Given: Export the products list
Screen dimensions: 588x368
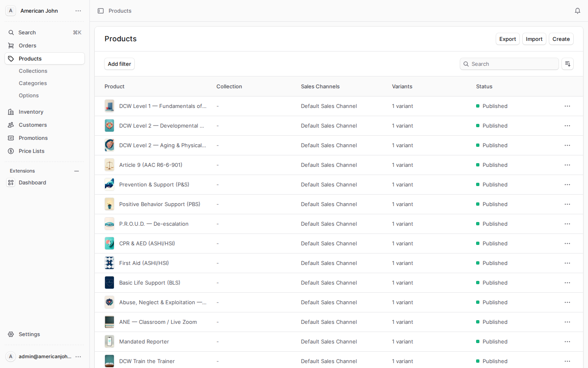Looking at the screenshot, I should pyautogui.click(x=508, y=39).
